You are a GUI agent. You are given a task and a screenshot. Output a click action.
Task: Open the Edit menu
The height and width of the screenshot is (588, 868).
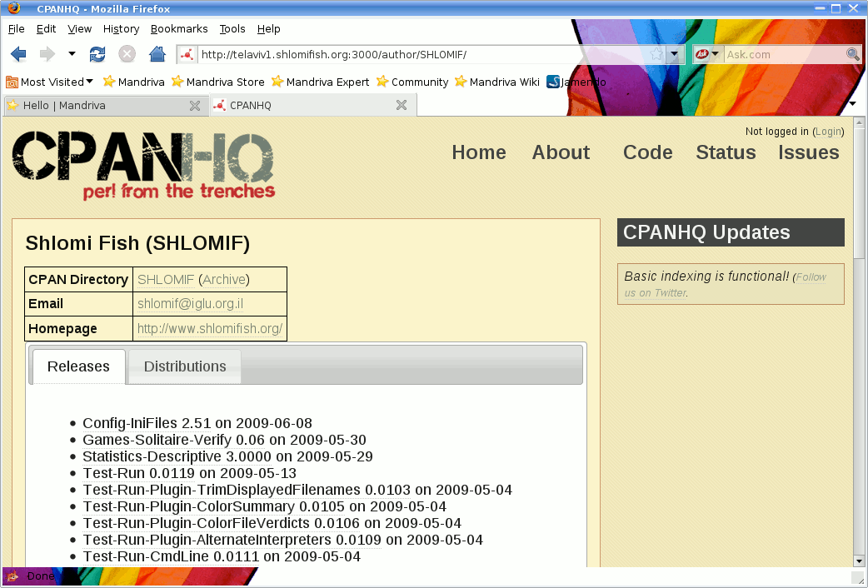point(46,29)
